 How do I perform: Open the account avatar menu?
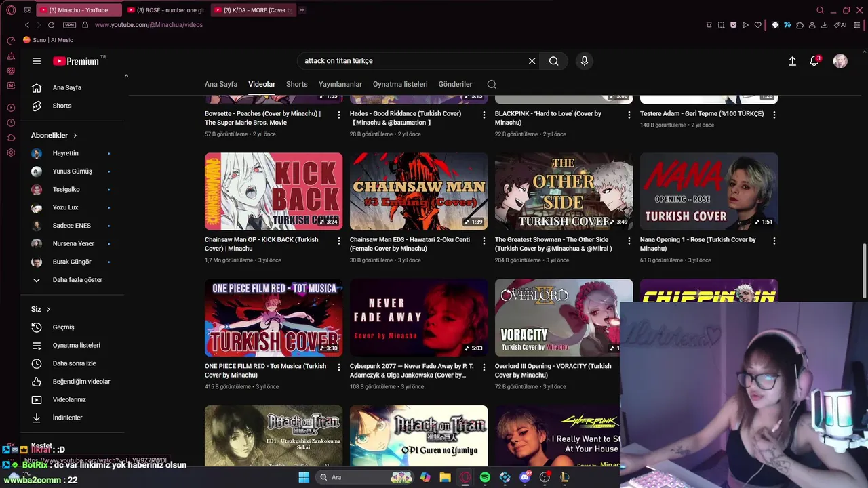point(840,61)
